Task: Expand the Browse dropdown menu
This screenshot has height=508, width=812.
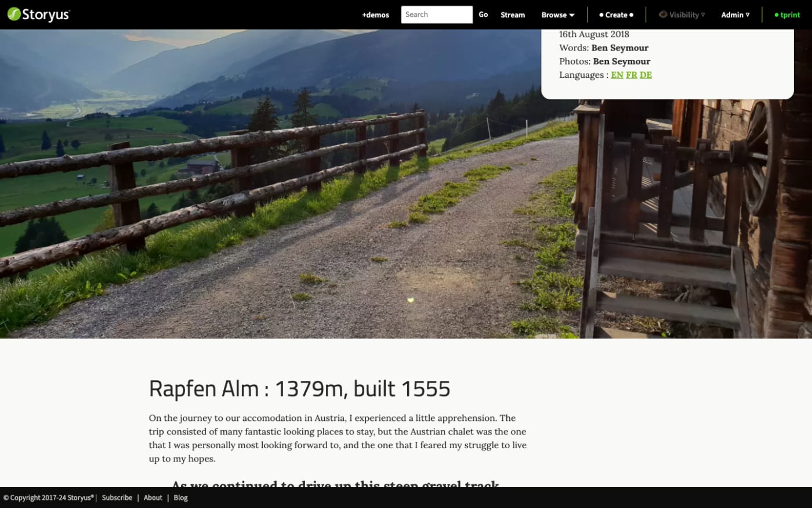Action: (558, 15)
